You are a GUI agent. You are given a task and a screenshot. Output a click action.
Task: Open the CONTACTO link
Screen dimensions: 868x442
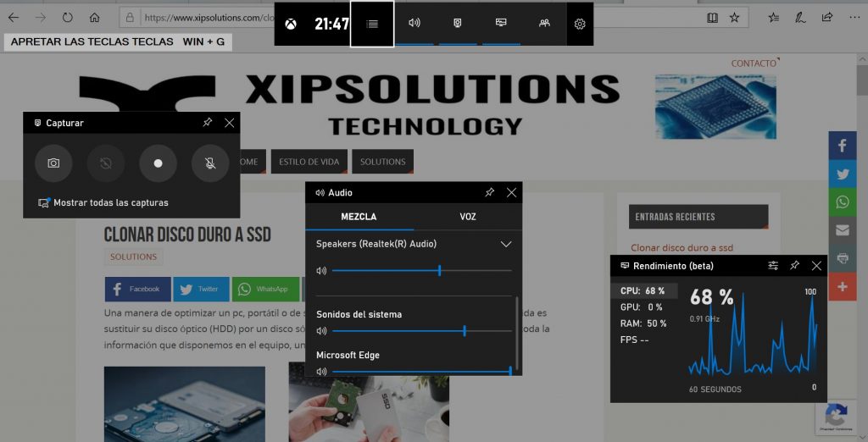coord(754,64)
